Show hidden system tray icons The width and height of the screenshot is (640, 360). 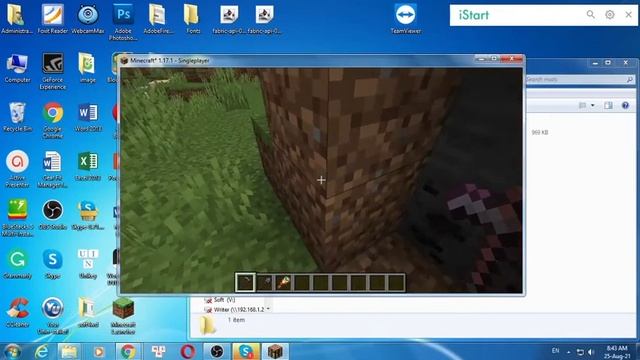(x=569, y=351)
